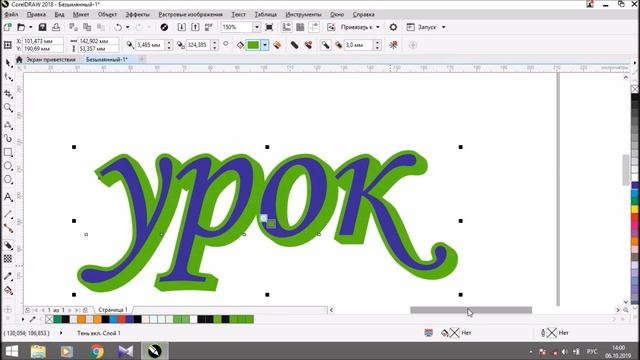Select the Pick tool in the toolbox
The image size is (640, 360).
[x=8, y=62]
